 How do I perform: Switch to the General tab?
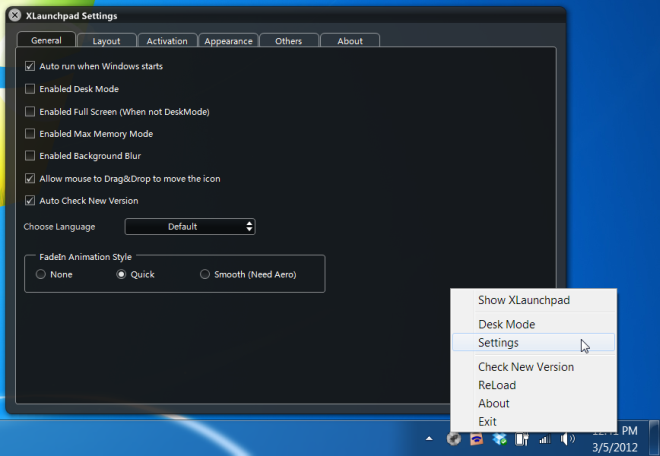click(x=46, y=40)
